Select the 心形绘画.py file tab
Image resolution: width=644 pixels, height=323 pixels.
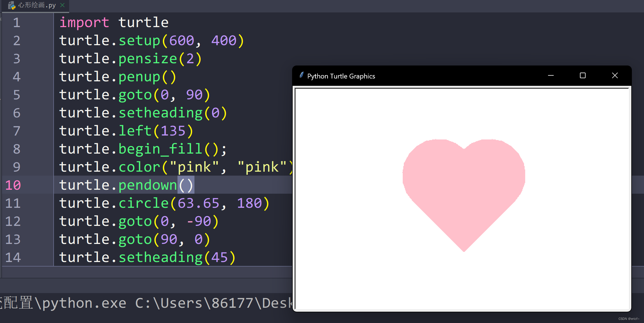(x=37, y=5)
